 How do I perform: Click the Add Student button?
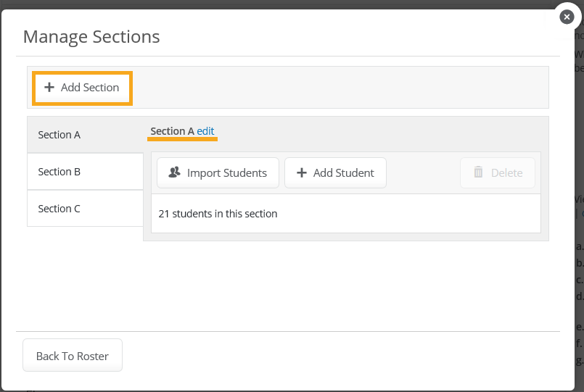[x=335, y=173]
